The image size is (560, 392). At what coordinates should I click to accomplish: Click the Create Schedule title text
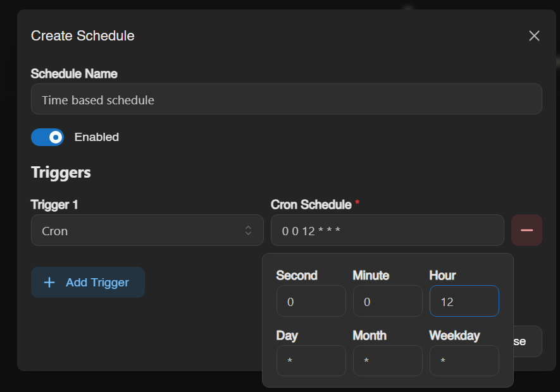(x=82, y=35)
